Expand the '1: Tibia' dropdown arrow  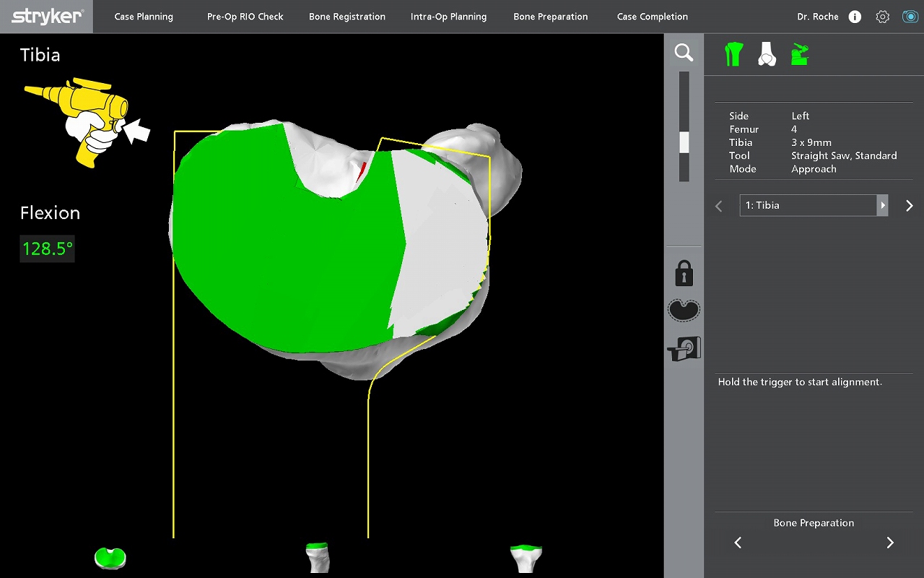[882, 205]
